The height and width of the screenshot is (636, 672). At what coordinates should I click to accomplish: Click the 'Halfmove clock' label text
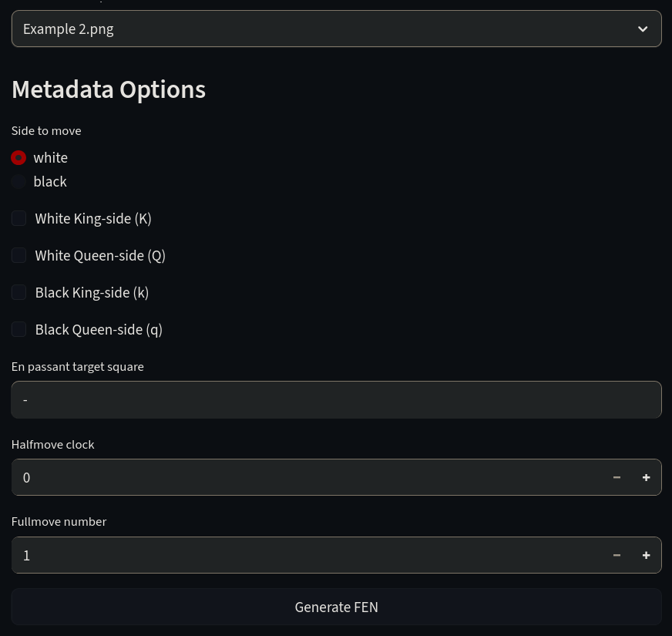click(52, 445)
